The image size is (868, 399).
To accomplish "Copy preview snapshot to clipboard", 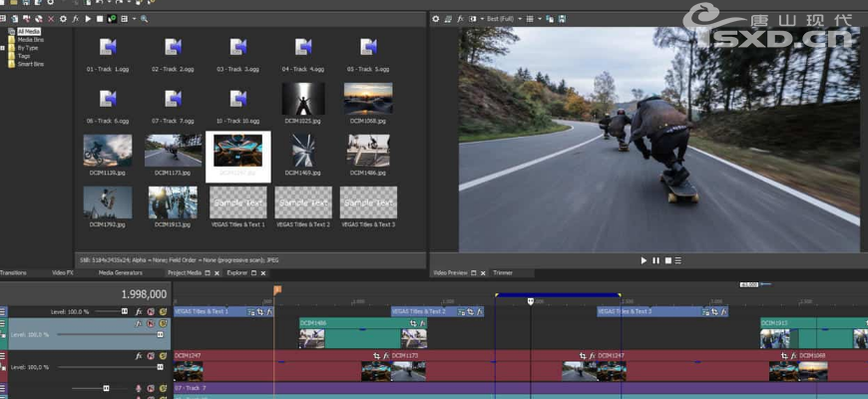I will 550,19.
